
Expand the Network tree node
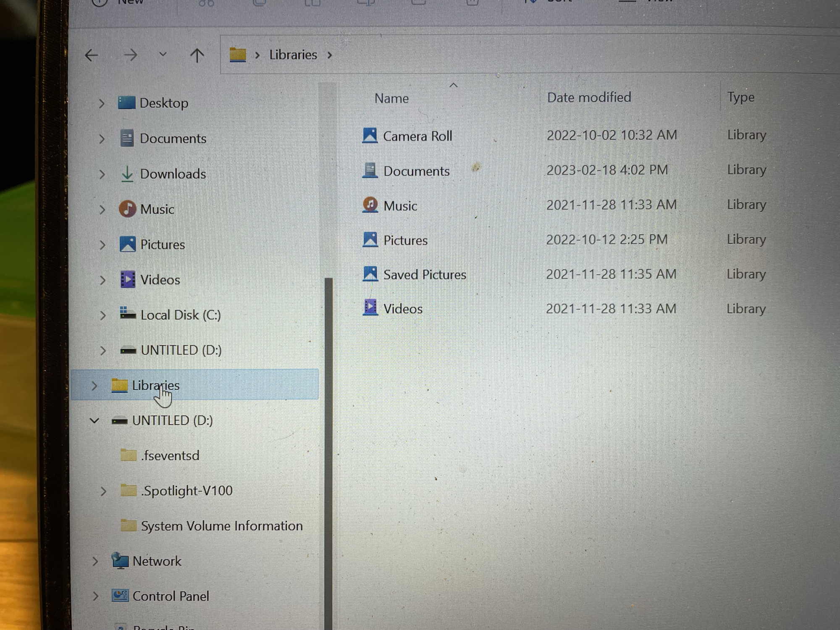pos(95,562)
